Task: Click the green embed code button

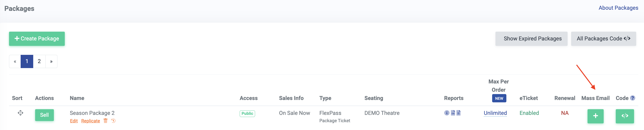Action: pos(625,116)
